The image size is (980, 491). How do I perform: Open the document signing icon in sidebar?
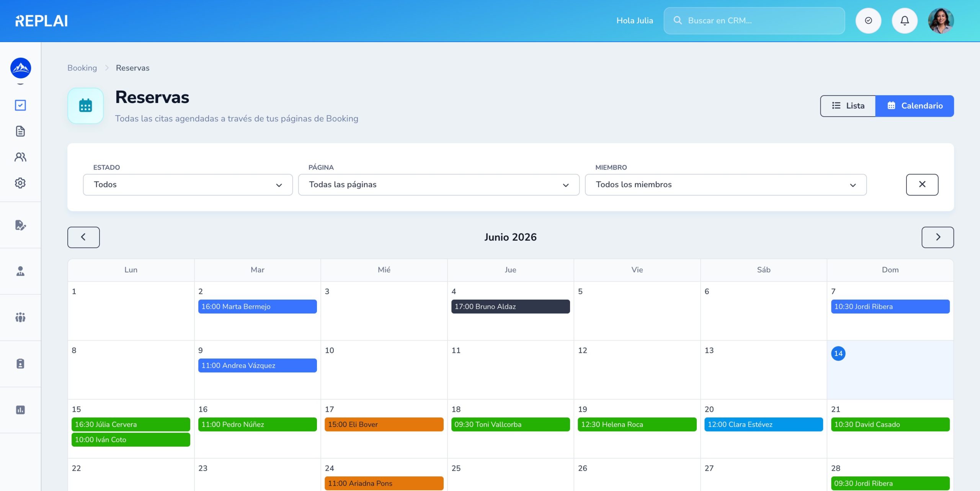pos(20,225)
